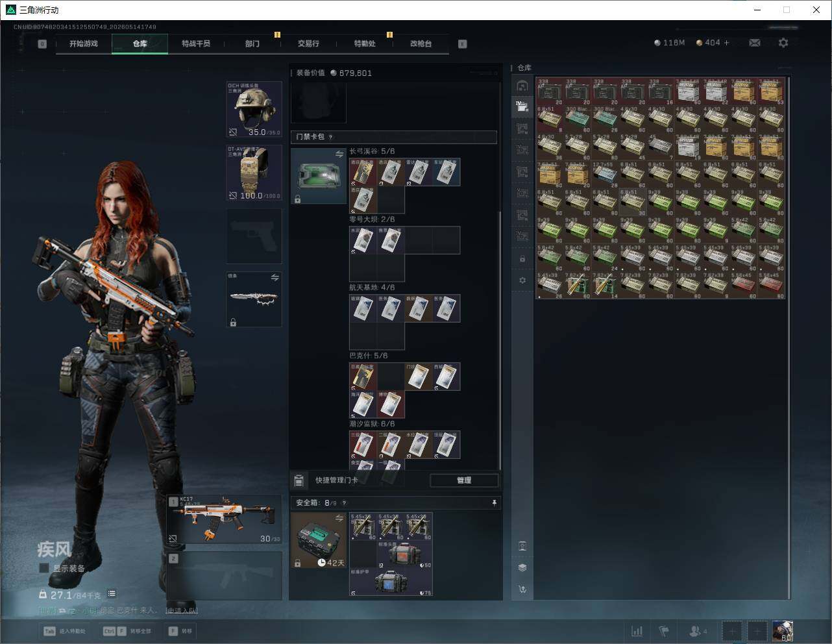Click the second empty squad slot plus
832x644 pixels.
coord(757,631)
